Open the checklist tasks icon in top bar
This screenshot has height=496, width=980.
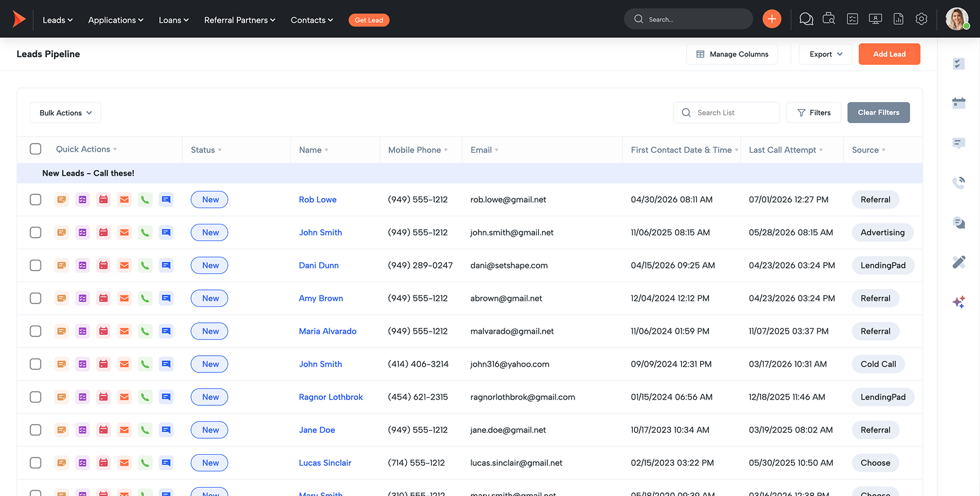852,19
